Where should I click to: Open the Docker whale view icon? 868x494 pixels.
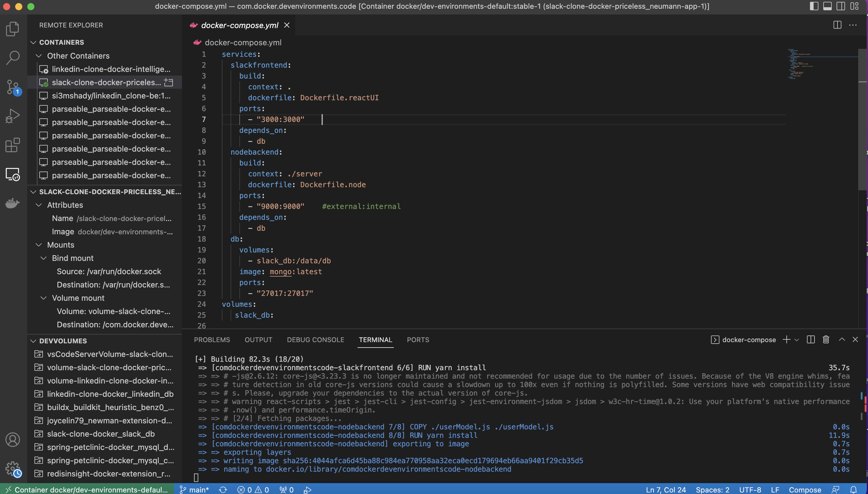click(x=13, y=203)
